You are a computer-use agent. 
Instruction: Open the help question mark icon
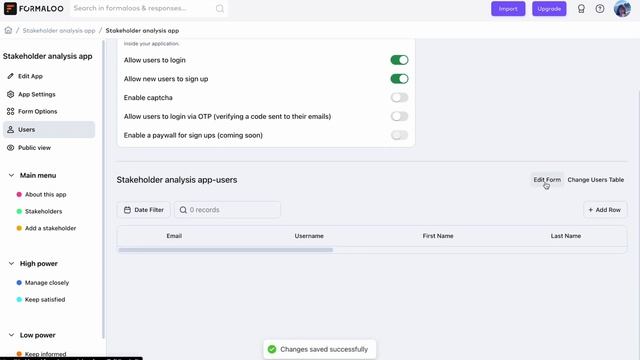(x=600, y=9)
